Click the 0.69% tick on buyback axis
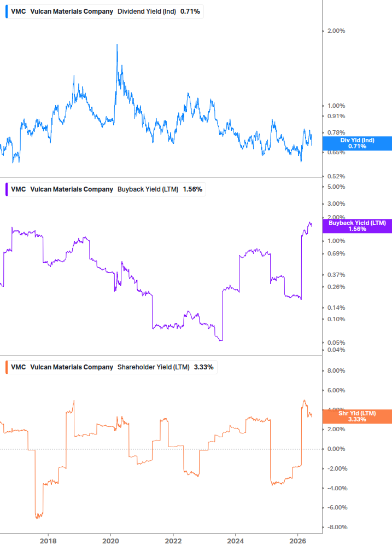The image size is (392, 550). pyautogui.click(x=336, y=253)
